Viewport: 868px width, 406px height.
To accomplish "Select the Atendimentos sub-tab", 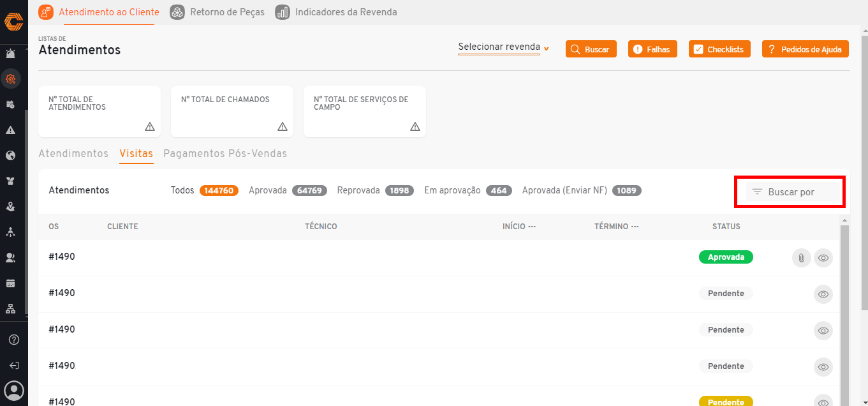I will (73, 154).
